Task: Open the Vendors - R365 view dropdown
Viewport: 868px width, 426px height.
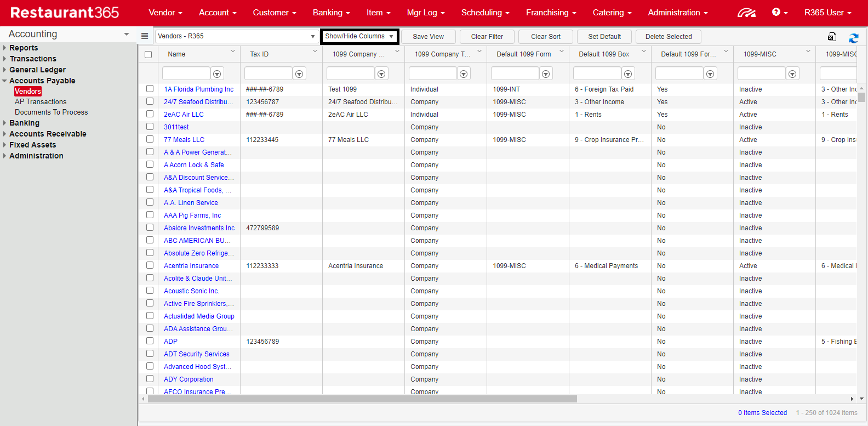Action: [x=236, y=36]
